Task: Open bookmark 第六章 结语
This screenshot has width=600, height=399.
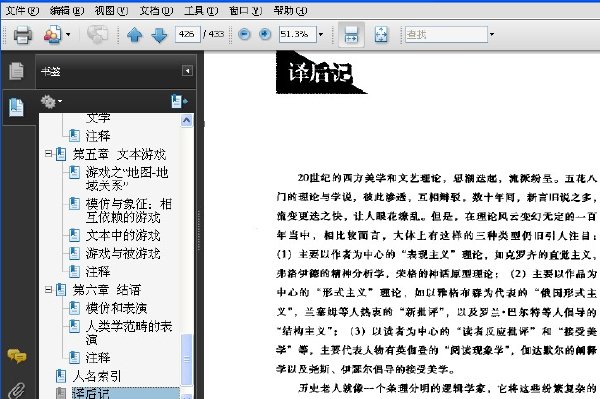Action: tap(107, 290)
